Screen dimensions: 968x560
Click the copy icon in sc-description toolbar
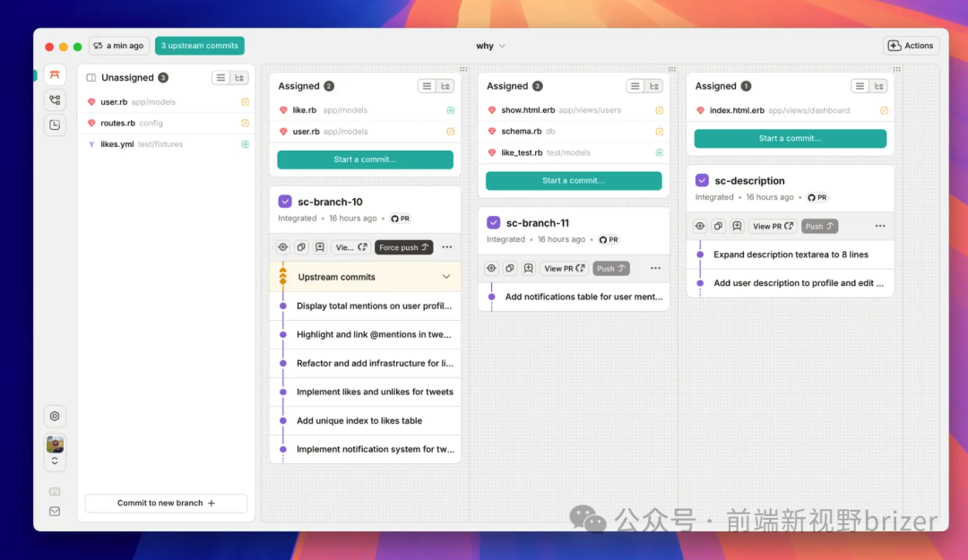coord(718,226)
